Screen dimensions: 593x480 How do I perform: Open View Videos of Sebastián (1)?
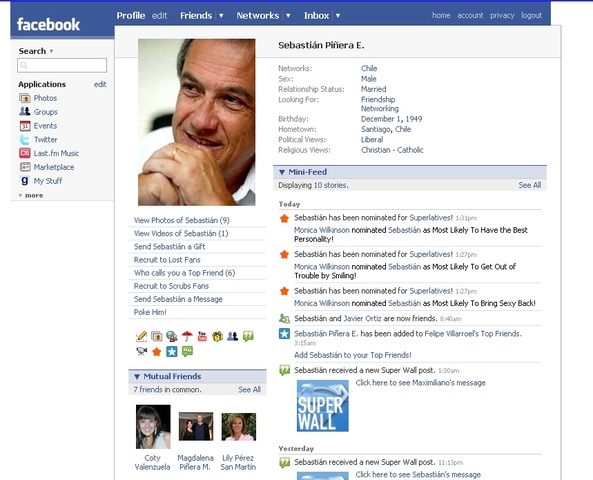(x=181, y=233)
